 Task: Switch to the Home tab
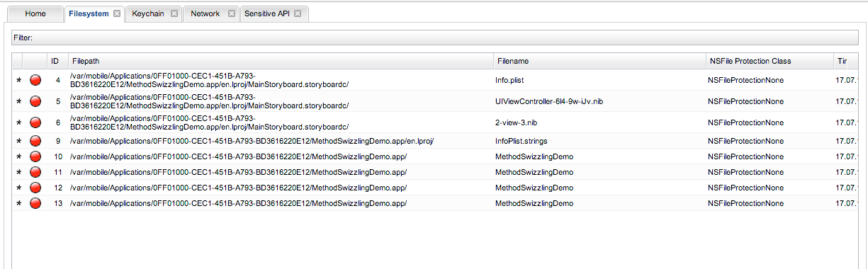coord(36,13)
